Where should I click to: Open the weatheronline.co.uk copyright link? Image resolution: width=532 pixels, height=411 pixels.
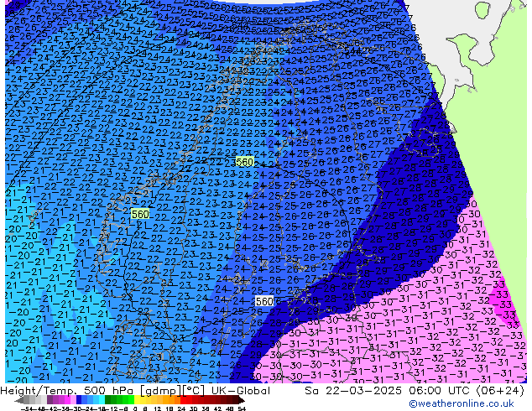474,403
